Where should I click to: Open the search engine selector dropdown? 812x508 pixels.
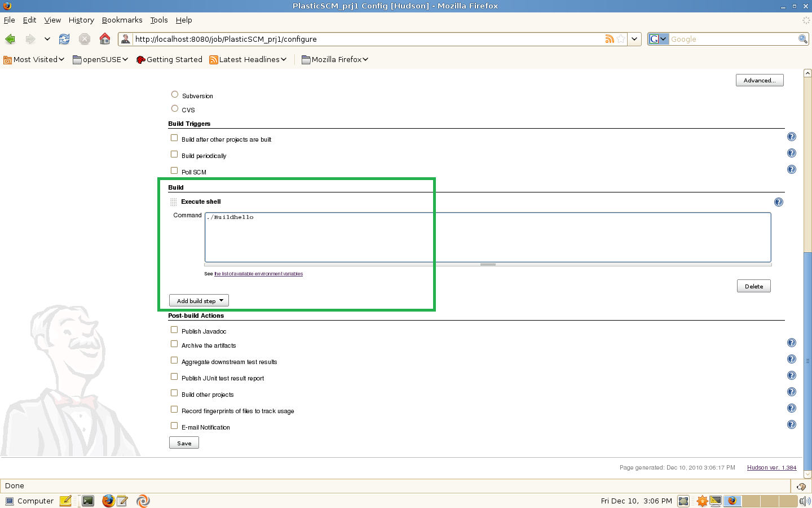coord(659,39)
